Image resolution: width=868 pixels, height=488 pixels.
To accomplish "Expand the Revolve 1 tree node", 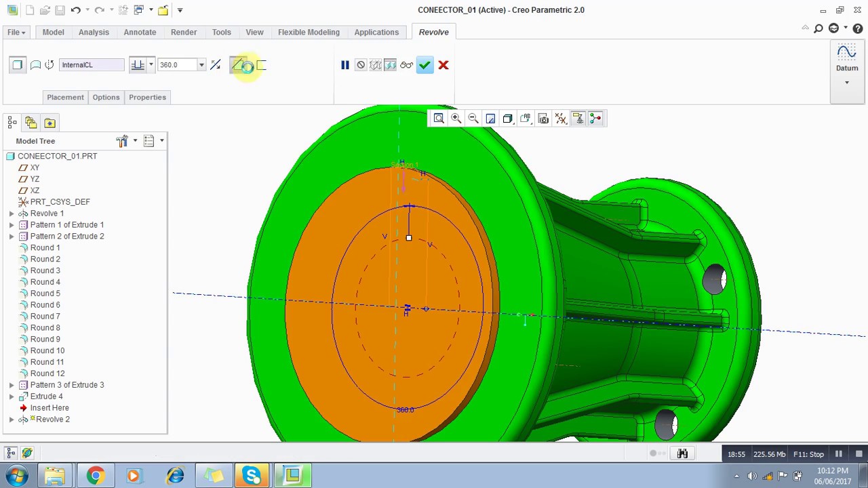I will click(12, 213).
